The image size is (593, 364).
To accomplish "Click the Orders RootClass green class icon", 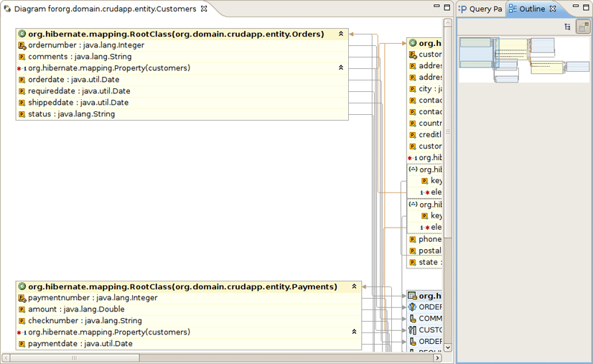I will click(22, 34).
